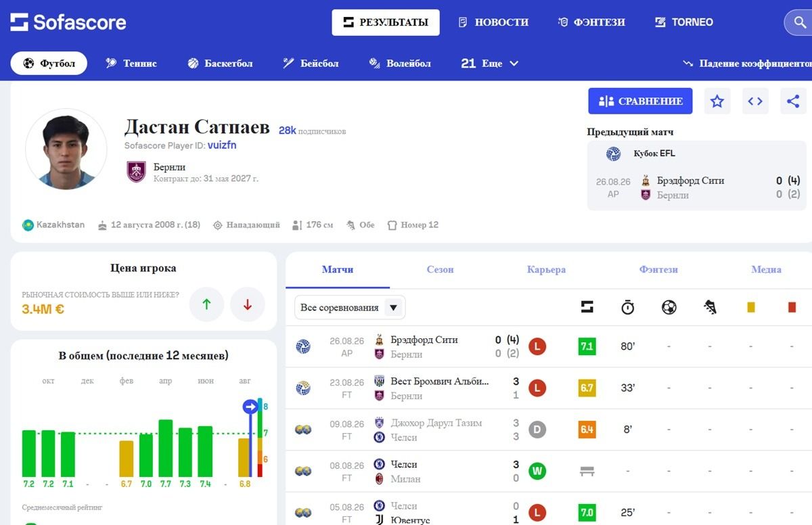
Task: Expand the 21 Еще sports dropdown
Action: [x=490, y=64]
